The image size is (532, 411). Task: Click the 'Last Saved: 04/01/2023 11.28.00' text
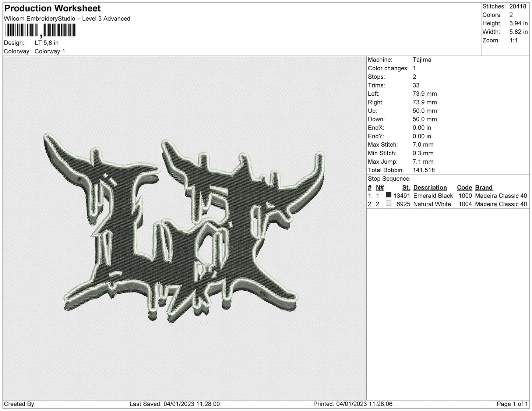coord(175,404)
